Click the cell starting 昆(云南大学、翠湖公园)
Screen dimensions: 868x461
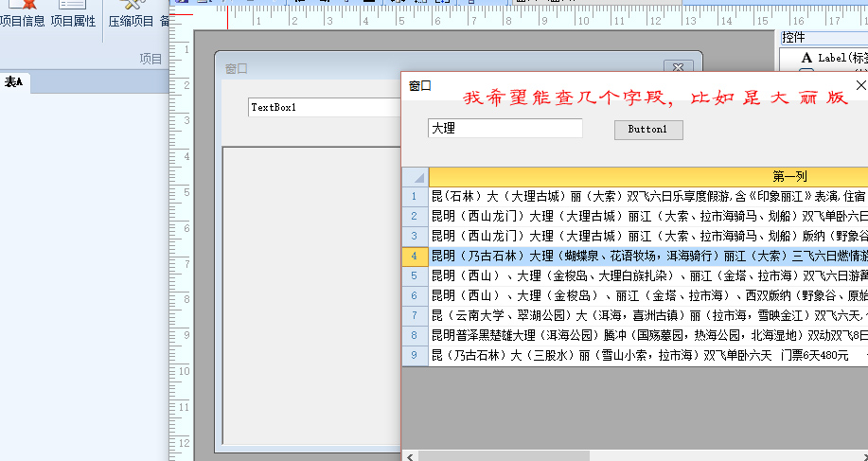coord(648,315)
